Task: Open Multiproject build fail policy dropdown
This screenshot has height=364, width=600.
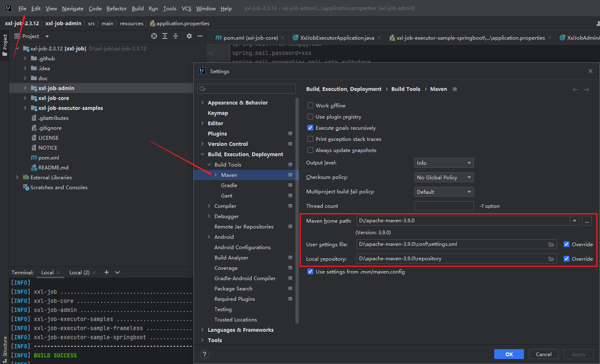Action: 444,192
